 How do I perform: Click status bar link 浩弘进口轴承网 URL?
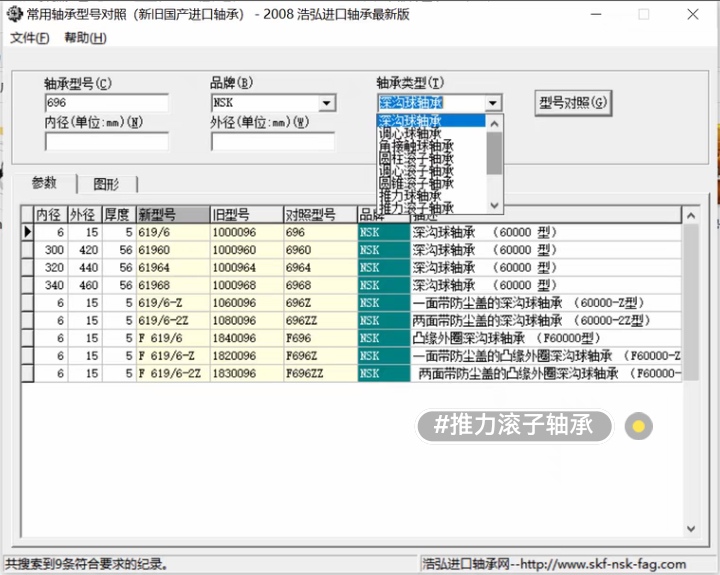pyautogui.click(x=554, y=564)
